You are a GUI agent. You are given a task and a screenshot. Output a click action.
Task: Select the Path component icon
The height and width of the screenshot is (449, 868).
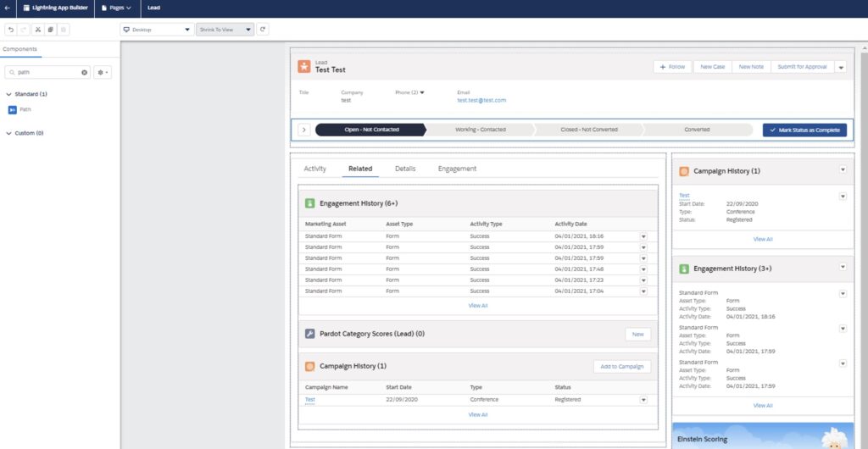click(x=12, y=110)
